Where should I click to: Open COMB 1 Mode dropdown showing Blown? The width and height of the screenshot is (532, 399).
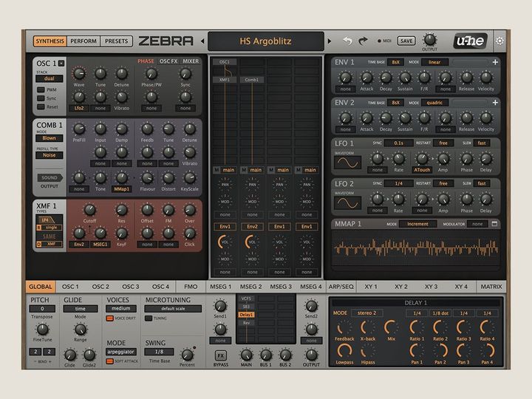point(50,138)
